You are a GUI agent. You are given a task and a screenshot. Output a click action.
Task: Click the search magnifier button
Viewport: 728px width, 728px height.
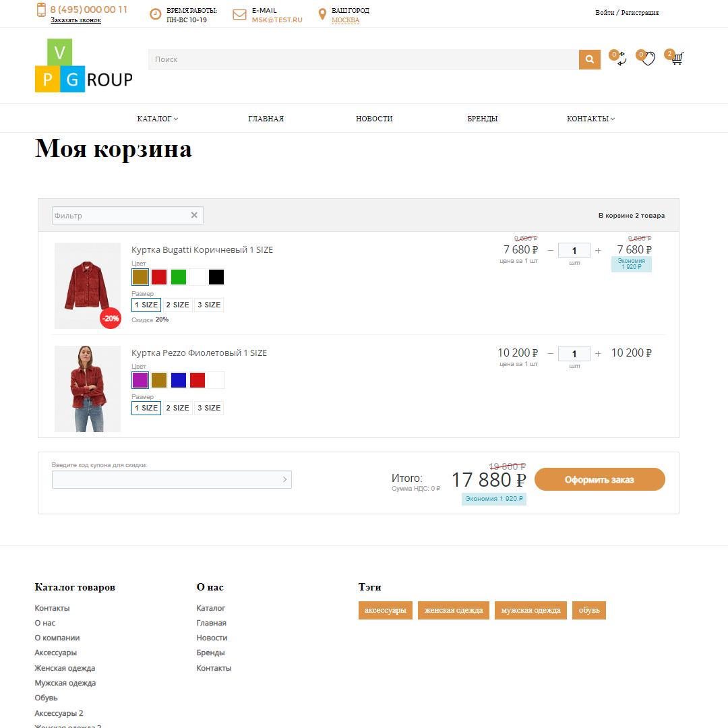point(589,59)
